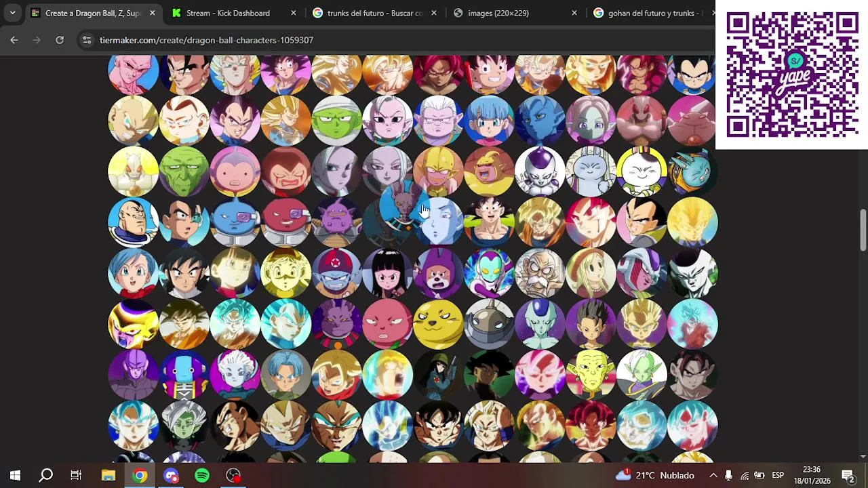Pick the Champa character thumbnail

(x=337, y=324)
